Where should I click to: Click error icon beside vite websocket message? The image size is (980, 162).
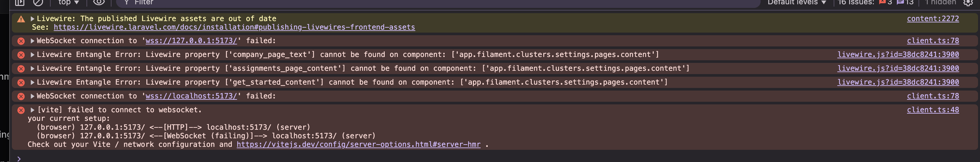21,110
